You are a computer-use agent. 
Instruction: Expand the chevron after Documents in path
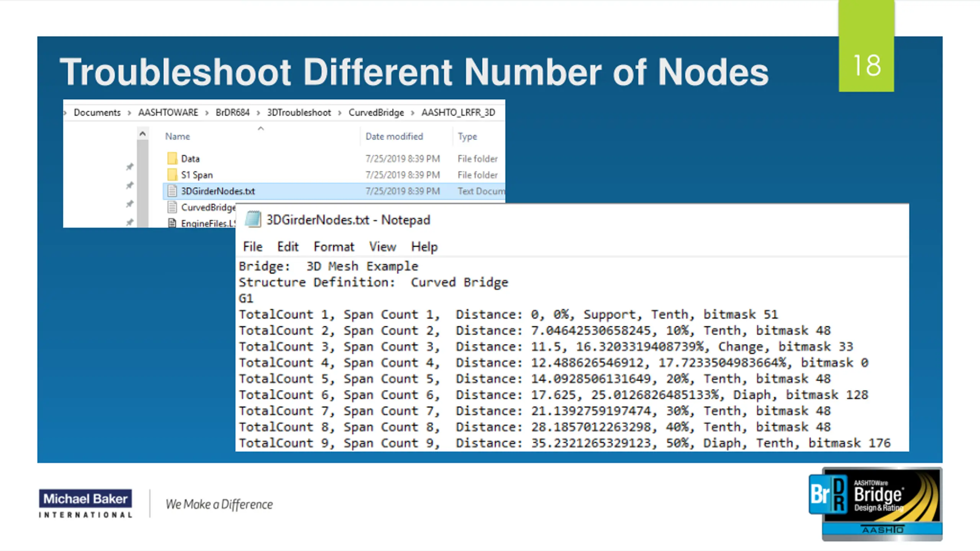coord(129,113)
